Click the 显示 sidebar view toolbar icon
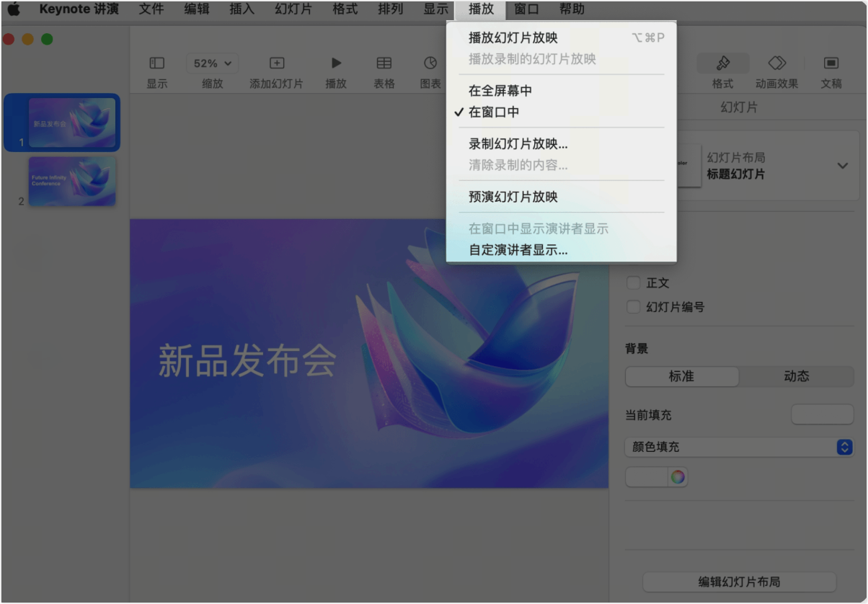This screenshot has height=604, width=868. [x=156, y=63]
